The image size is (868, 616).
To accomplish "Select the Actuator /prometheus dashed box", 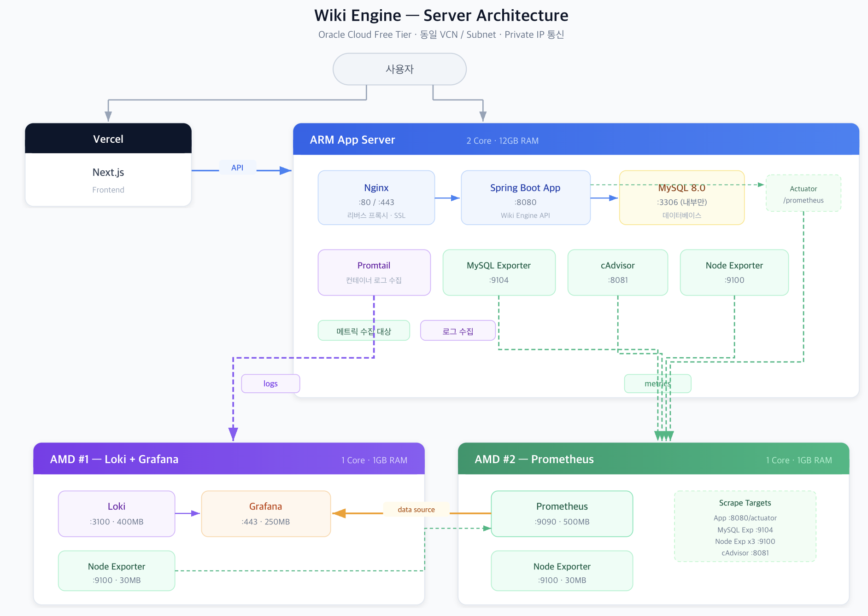I will 803,193.
